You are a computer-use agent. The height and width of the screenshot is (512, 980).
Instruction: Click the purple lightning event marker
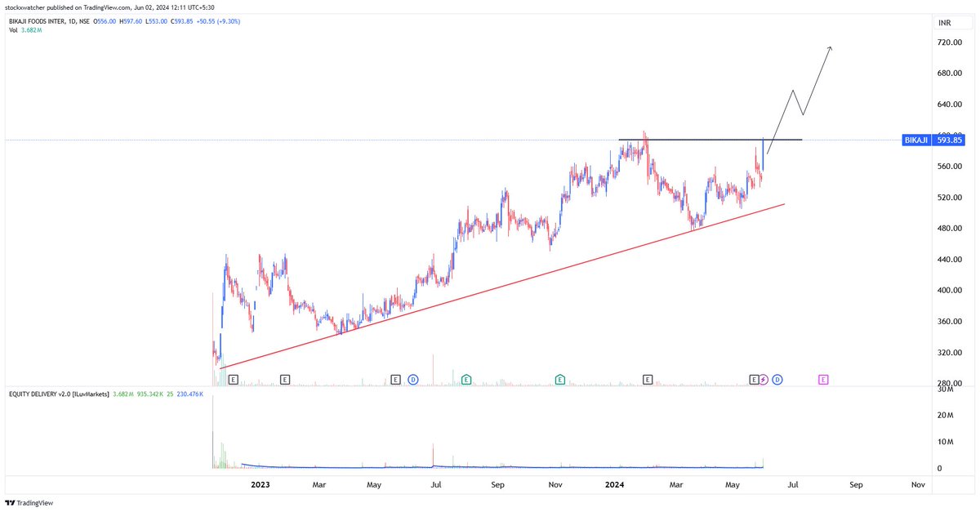(x=764, y=380)
